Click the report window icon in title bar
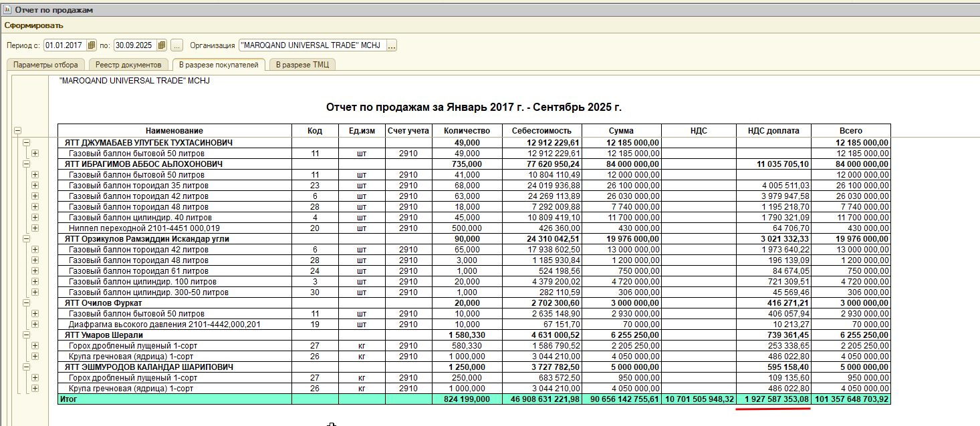The height and width of the screenshot is (426, 980). [x=7, y=10]
